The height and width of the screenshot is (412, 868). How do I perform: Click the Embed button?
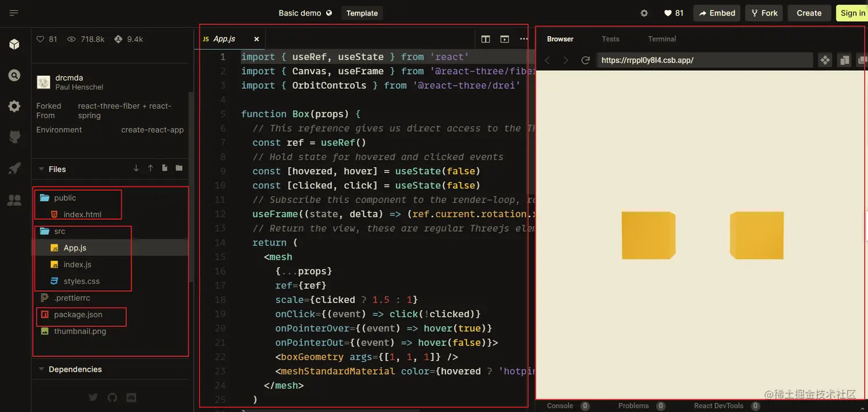pyautogui.click(x=716, y=13)
